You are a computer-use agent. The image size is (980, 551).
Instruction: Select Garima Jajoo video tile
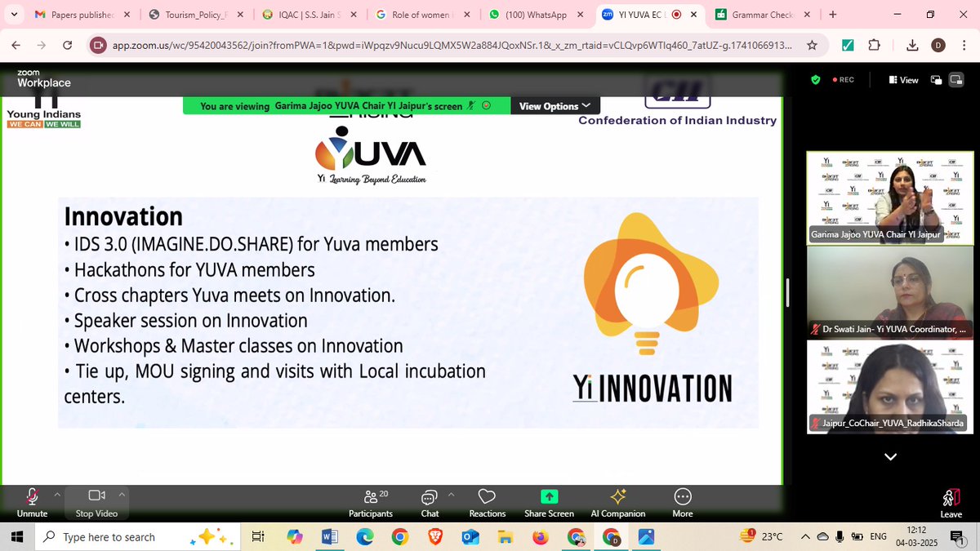point(890,197)
